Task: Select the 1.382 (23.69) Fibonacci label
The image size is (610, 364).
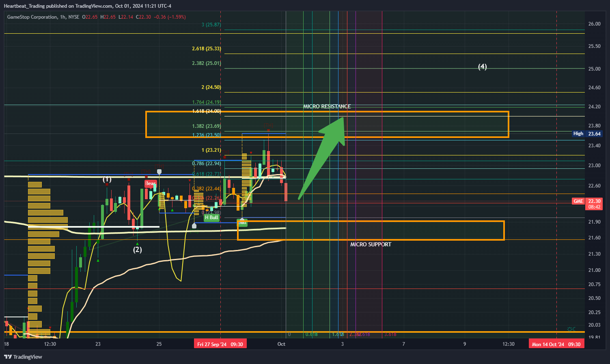Action: pyautogui.click(x=207, y=126)
